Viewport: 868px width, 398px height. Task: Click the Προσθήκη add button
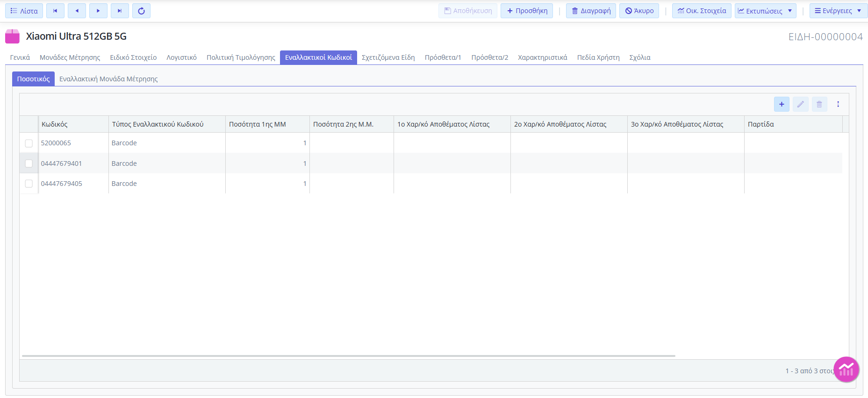pos(527,11)
